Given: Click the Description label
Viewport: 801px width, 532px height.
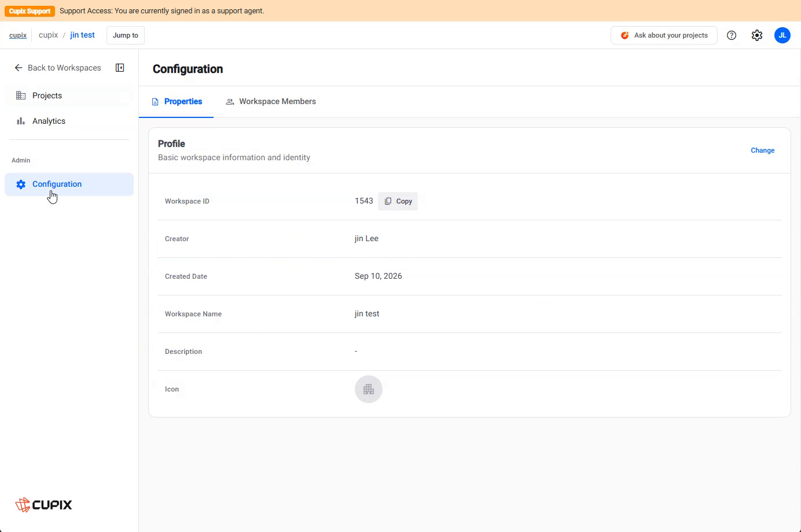Looking at the screenshot, I should 183,352.
